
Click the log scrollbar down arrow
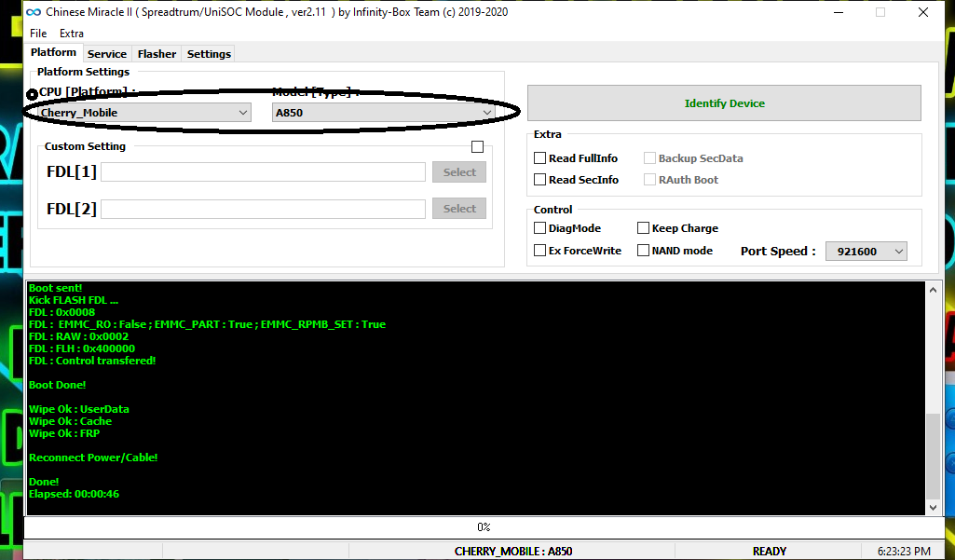[x=933, y=507]
